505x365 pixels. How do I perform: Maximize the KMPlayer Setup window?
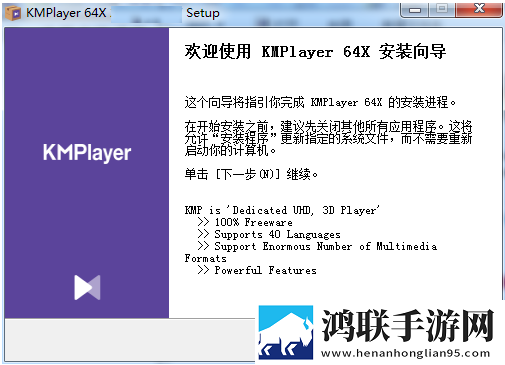(x=442, y=9)
